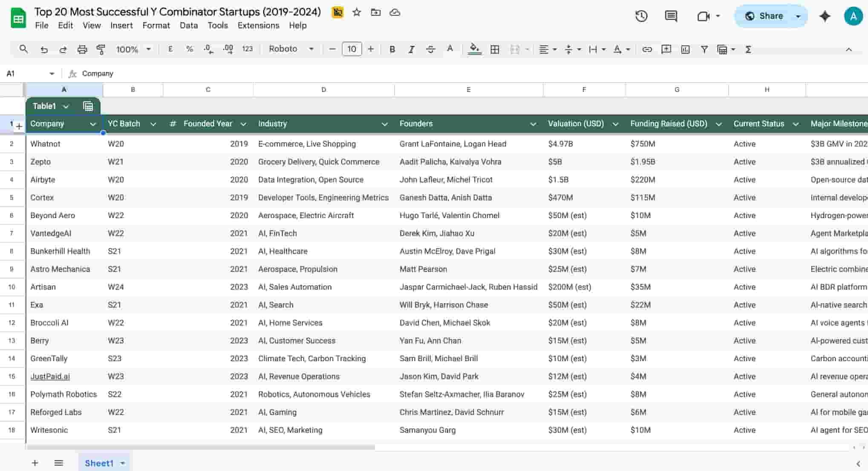Decrease font size minus button
The width and height of the screenshot is (868, 471).
(x=332, y=49)
